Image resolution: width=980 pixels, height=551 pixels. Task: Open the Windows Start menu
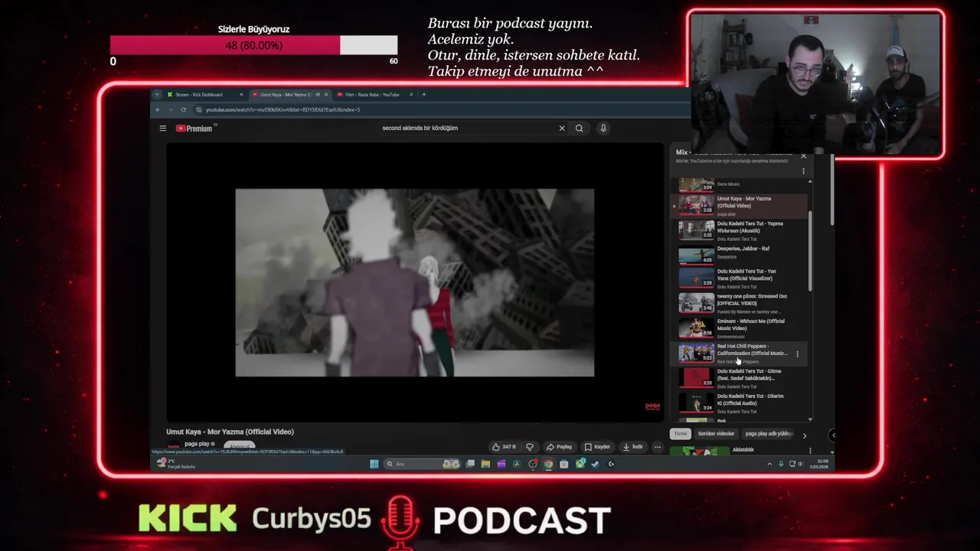point(374,464)
